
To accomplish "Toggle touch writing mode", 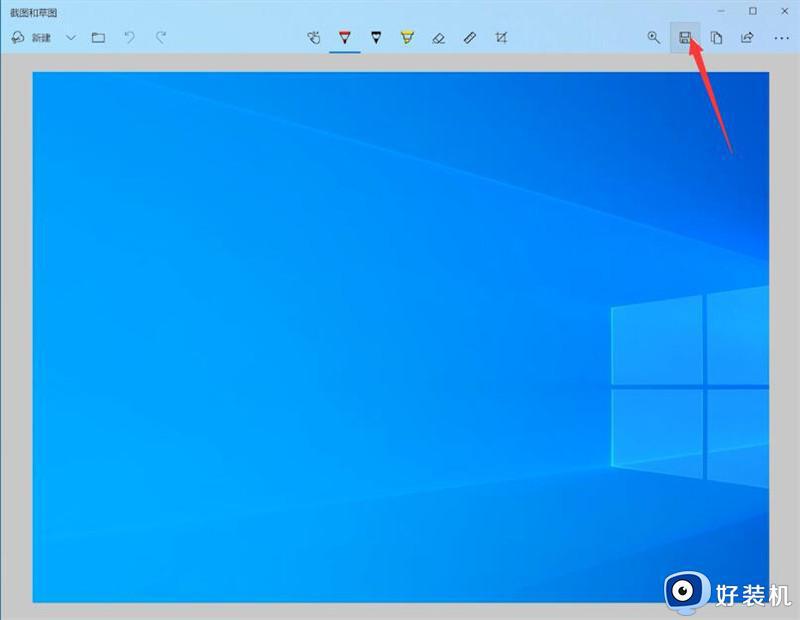I will click(313, 38).
